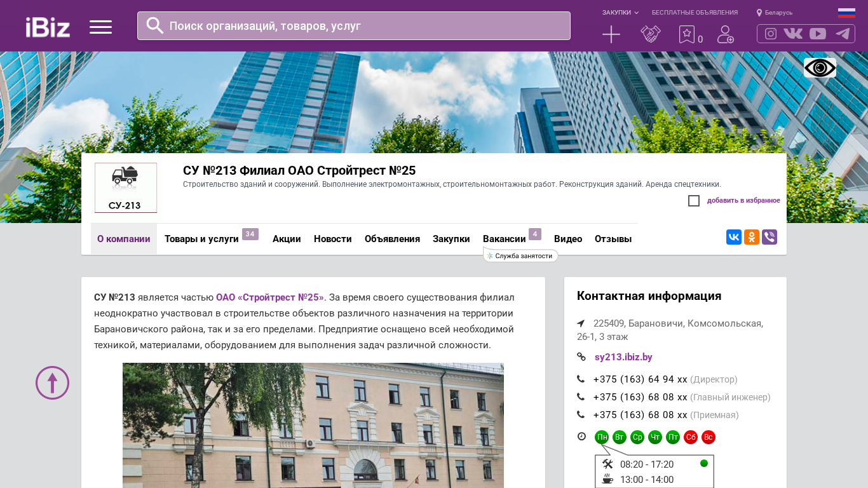Screen dimensions: 868x488
Task: Click the Служба занятости tooltip badge
Action: coord(520,255)
